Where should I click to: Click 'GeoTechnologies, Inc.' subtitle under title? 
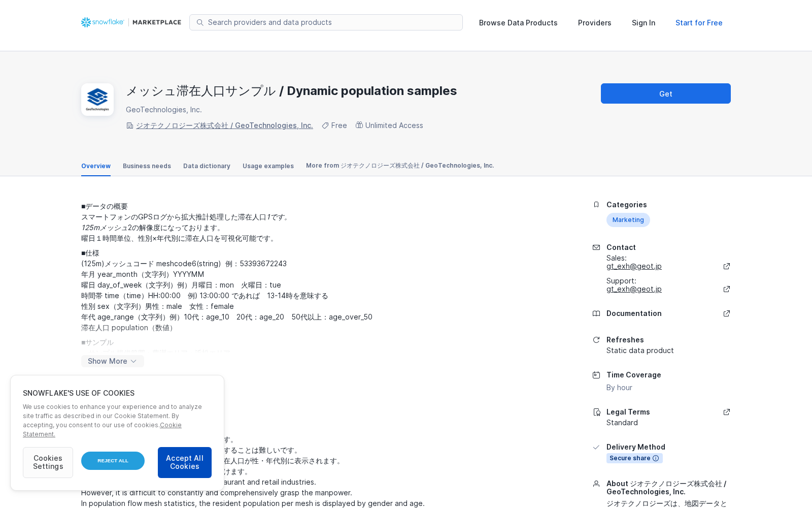[164, 110]
